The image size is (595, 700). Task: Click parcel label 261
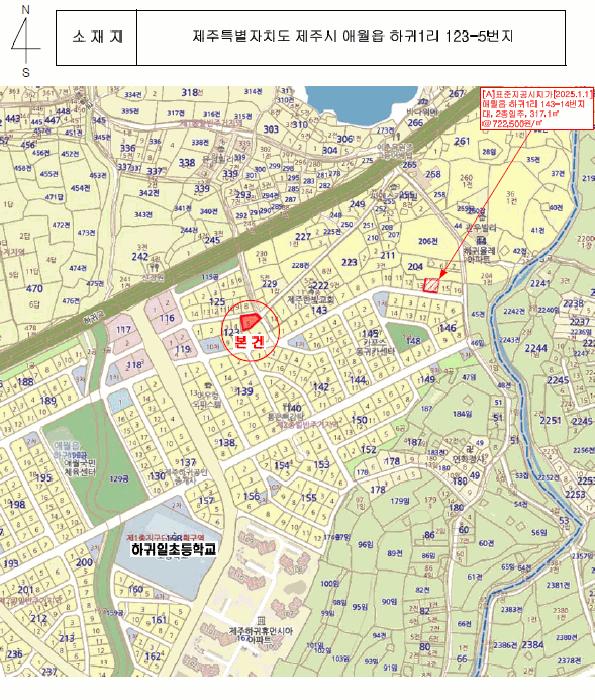point(462,141)
